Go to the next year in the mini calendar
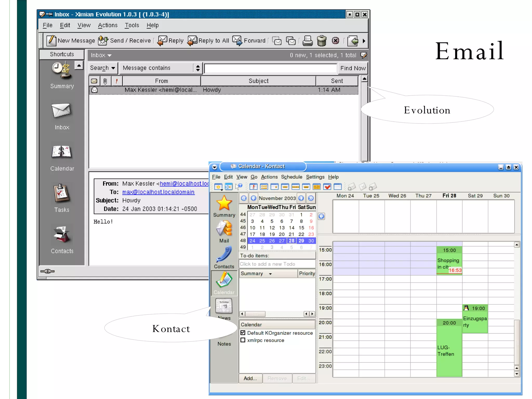 pyautogui.click(x=311, y=198)
